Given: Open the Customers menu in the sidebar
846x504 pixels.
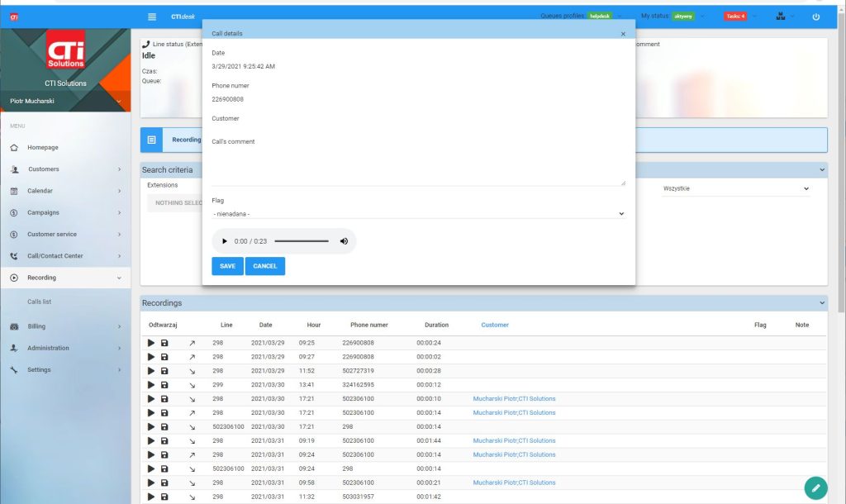Looking at the screenshot, I should point(44,169).
